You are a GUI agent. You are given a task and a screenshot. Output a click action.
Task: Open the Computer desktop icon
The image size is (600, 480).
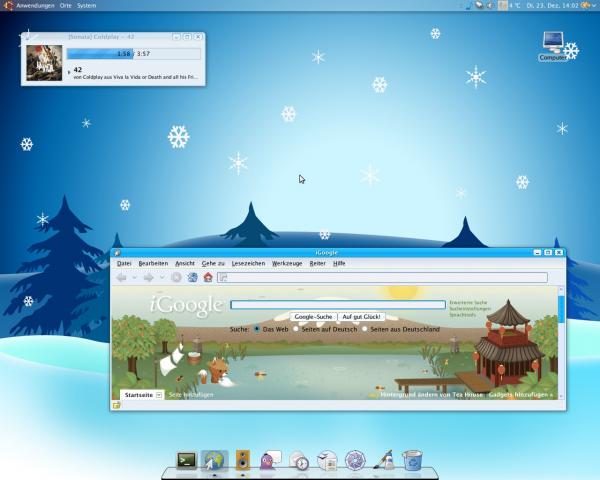(552, 45)
